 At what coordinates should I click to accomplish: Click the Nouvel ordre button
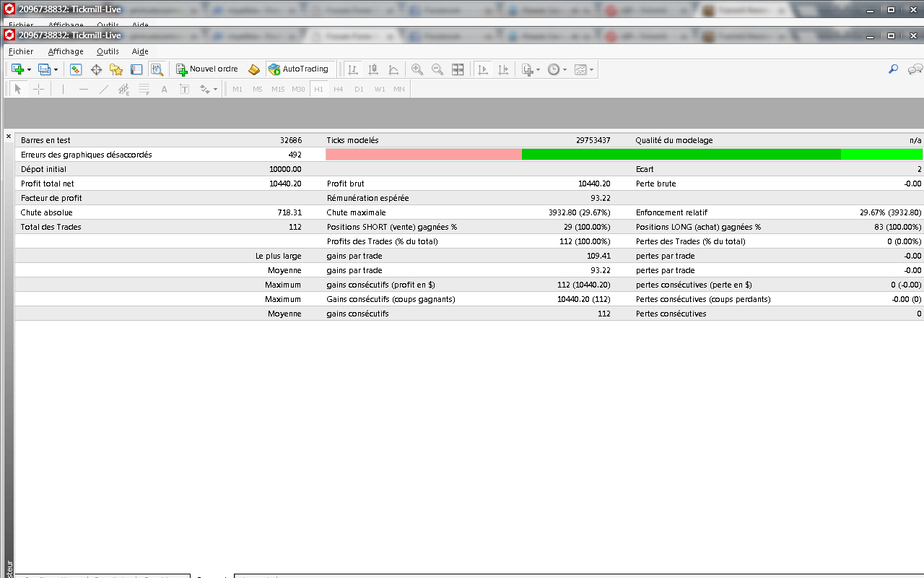[207, 69]
